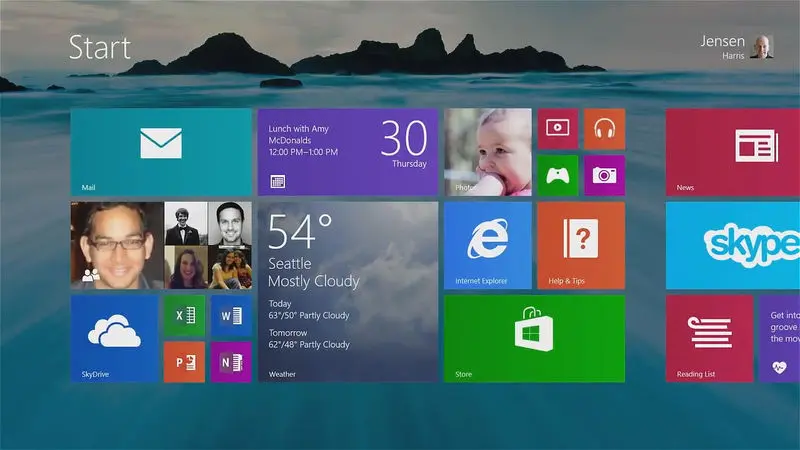This screenshot has width=800, height=450.
Task: Launch the OneNote tile
Action: (x=231, y=362)
